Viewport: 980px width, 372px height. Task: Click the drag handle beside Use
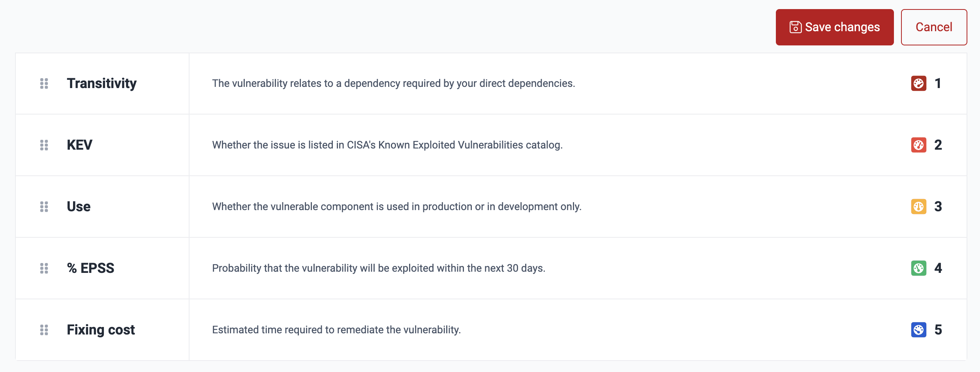tap(44, 207)
